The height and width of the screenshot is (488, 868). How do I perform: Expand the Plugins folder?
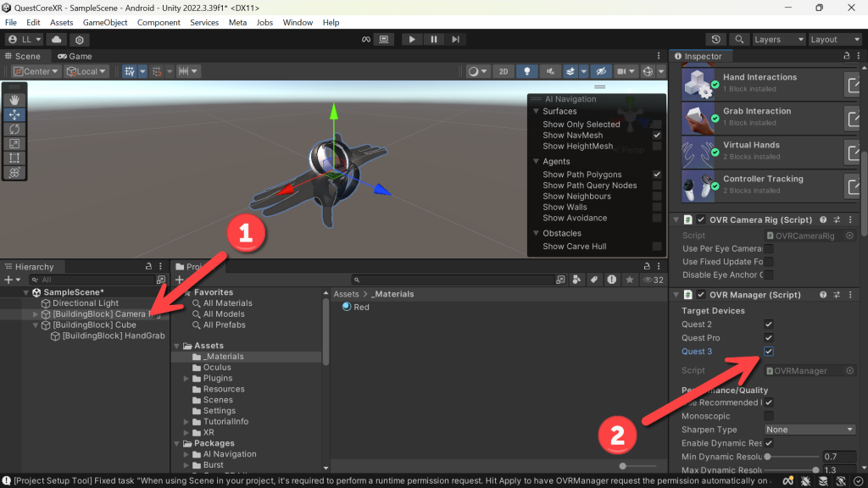click(x=186, y=379)
